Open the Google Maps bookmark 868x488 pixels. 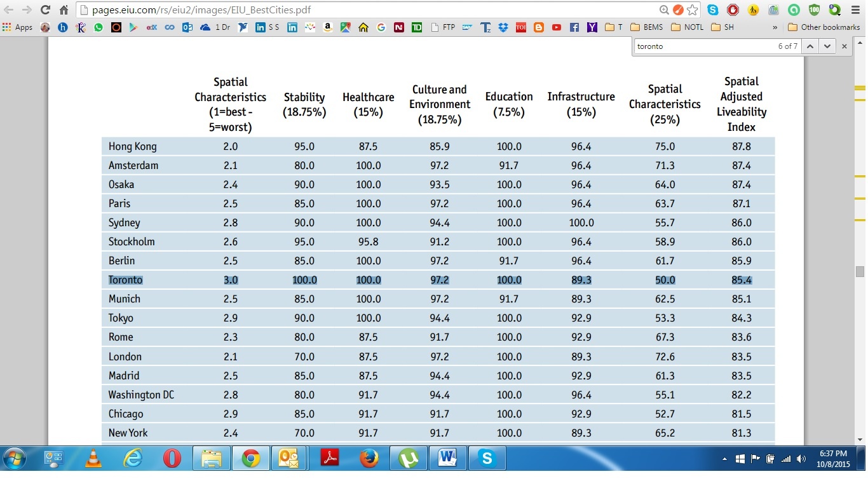point(345,27)
